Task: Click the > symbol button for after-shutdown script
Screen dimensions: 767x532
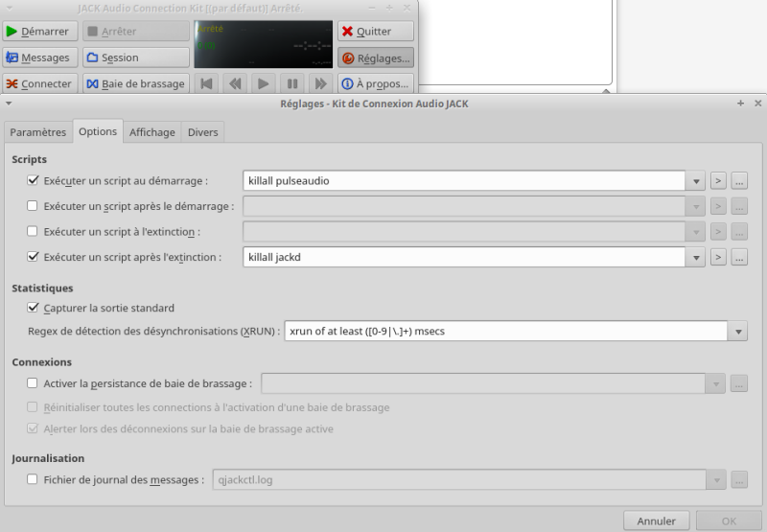Action: (x=718, y=257)
